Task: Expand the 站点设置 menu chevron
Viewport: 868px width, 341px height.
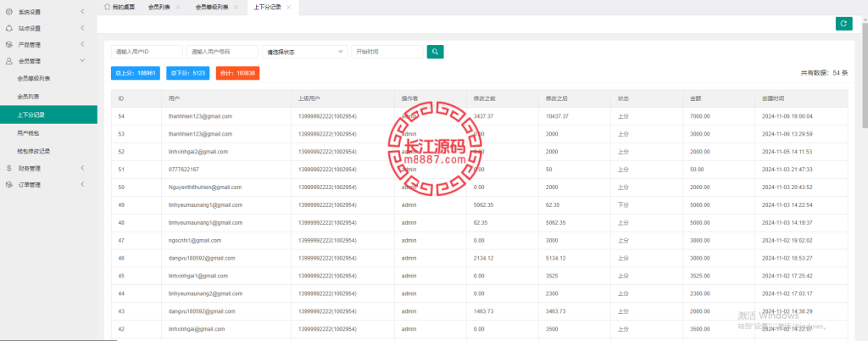Action: pyautogui.click(x=82, y=28)
